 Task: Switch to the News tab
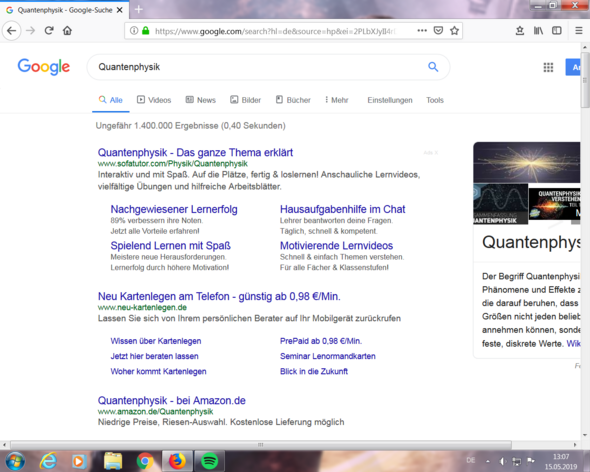point(201,100)
